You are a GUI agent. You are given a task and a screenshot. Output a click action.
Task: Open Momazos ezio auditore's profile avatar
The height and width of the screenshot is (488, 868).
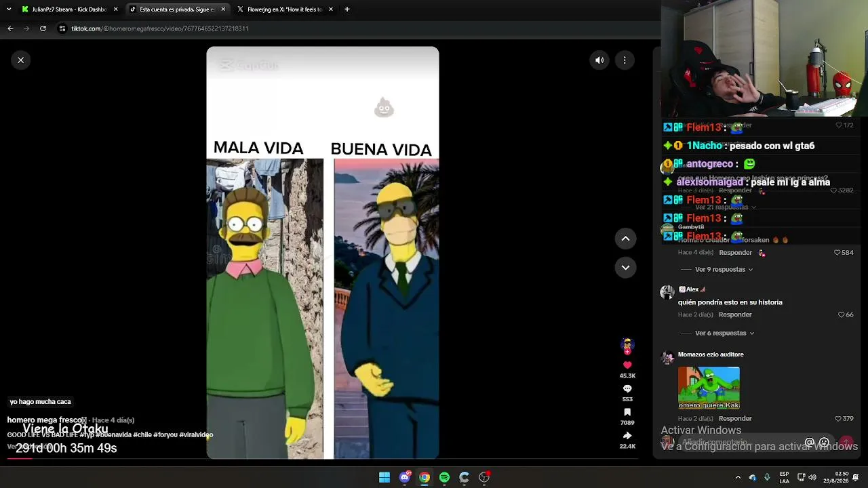pyautogui.click(x=667, y=357)
